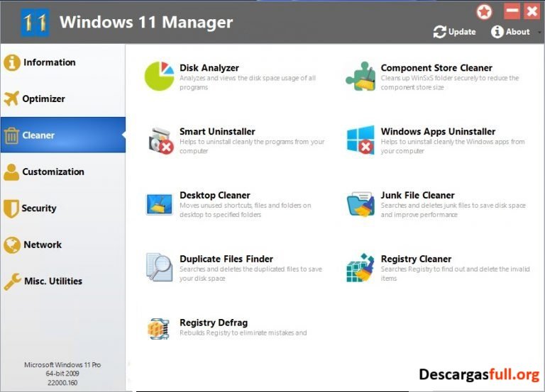Click the Cleaner trash can icon
This screenshot has width=545, height=392.
(11, 135)
